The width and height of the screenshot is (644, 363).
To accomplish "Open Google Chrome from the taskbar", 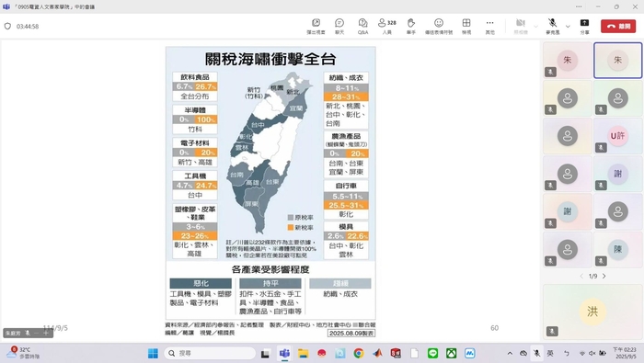I will tap(359, 353).
